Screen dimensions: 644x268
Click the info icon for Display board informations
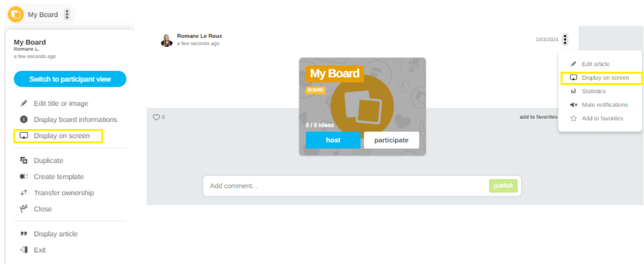tap(24, 119)
